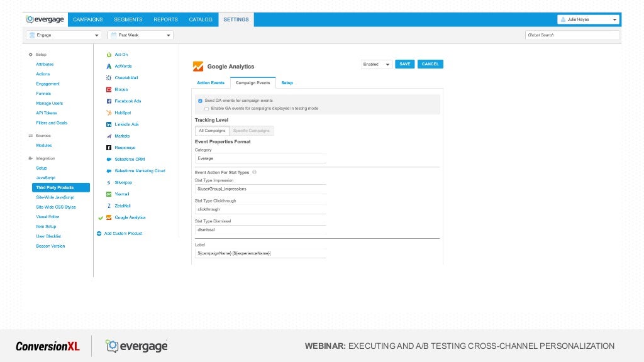Click the Add Custom Product plus icon

(99, 234)
